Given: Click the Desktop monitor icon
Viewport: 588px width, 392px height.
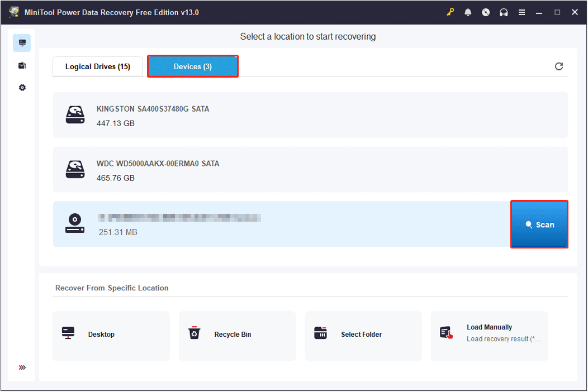Looking at the screenshot, I should (68, 333).
